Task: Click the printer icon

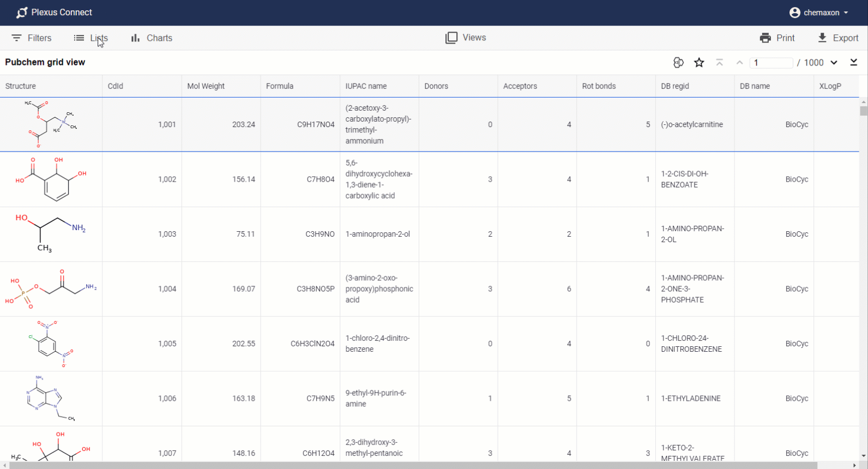Action: point(765,38)
